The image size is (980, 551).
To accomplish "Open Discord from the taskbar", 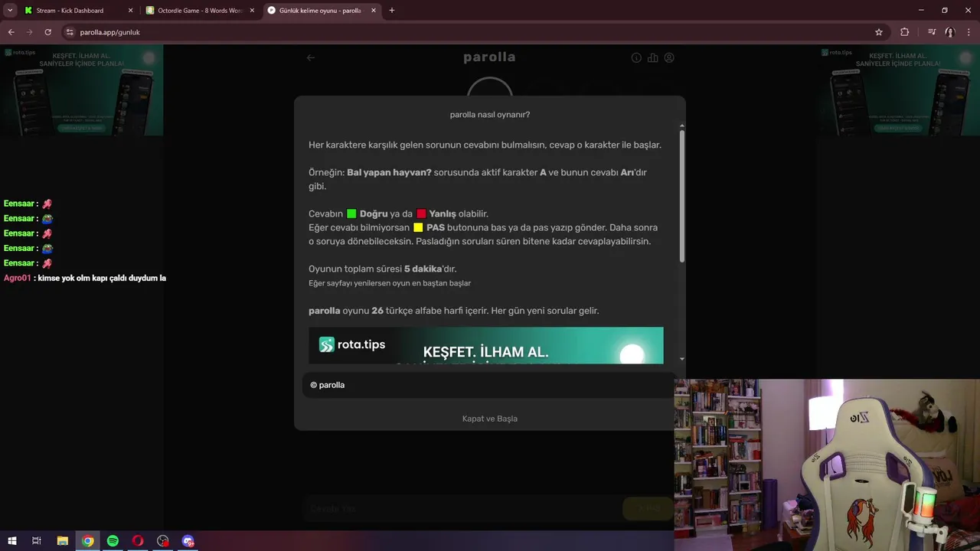I will pos(188,541).
